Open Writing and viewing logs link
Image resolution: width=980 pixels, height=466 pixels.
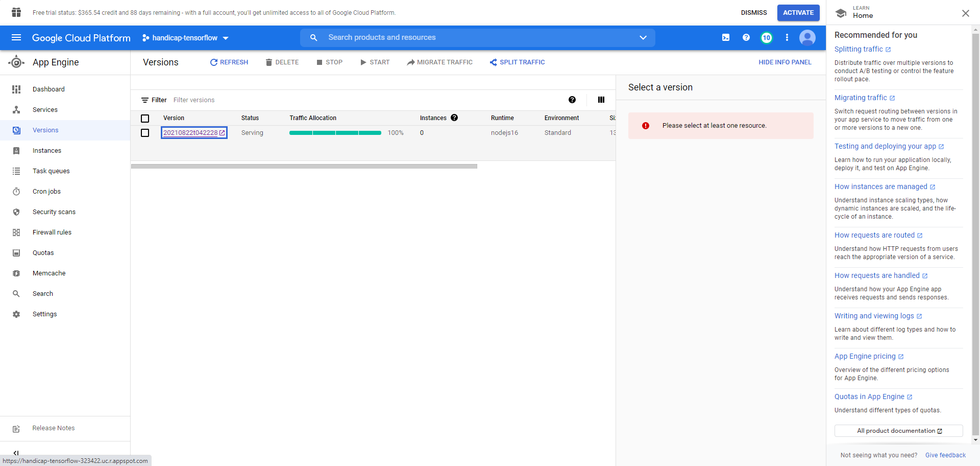(x=878, y=316)
